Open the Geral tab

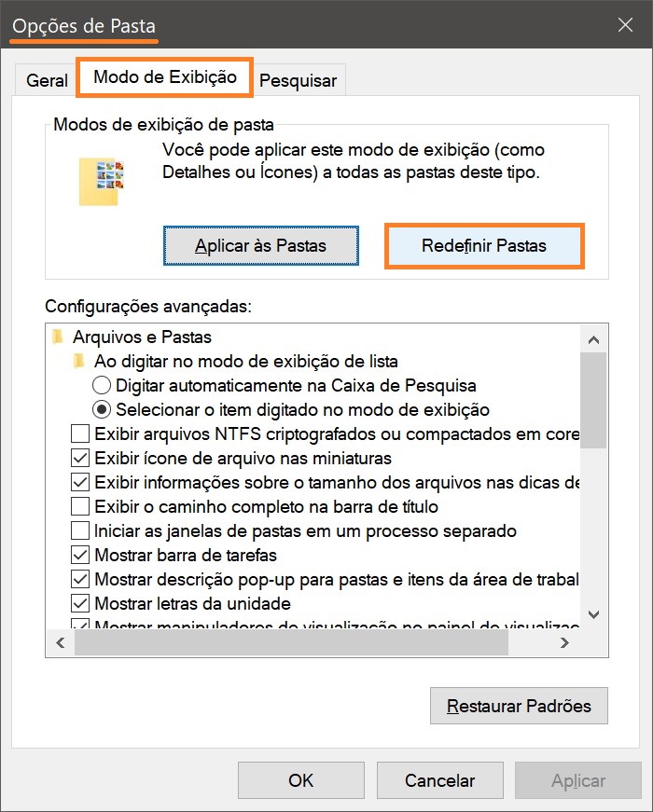click(x=47, y=80)
